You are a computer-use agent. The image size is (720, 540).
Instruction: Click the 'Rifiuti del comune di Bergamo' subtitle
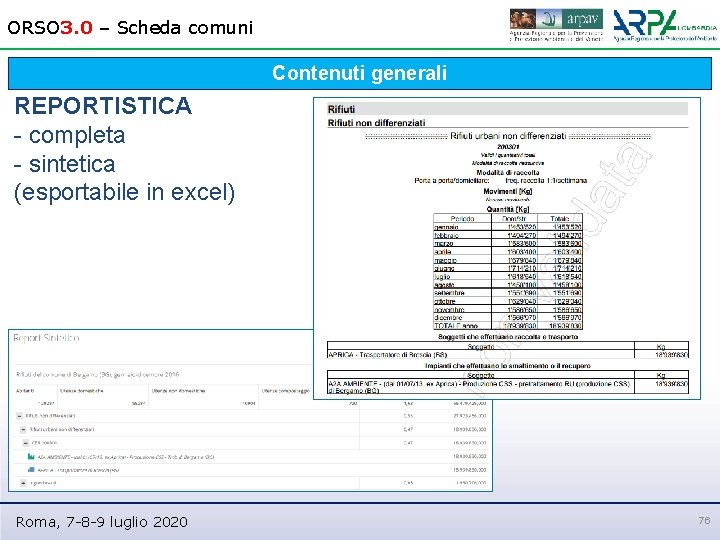coord(97,374)
